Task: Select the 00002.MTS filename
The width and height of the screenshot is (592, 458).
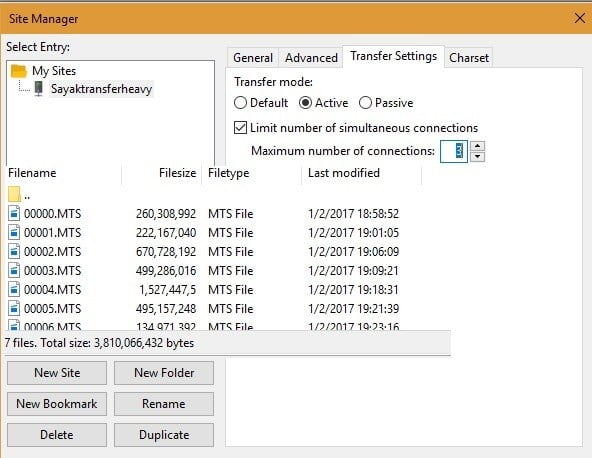Action: 52,252
